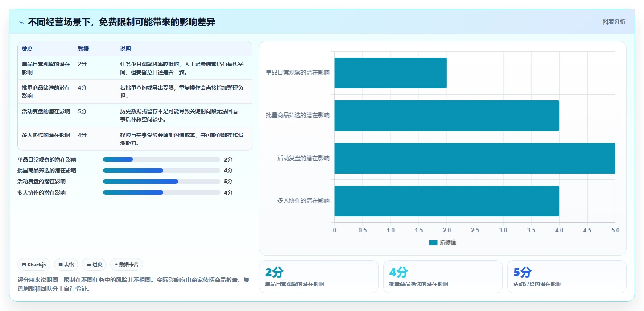This screenshot has height=311, width=644.
Task: Click x-axis tick 2.5
Action: pos(475,230)
